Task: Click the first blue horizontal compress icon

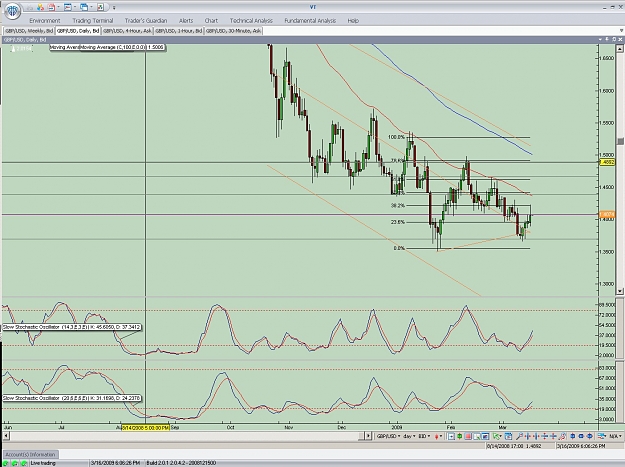Action: 528,437
